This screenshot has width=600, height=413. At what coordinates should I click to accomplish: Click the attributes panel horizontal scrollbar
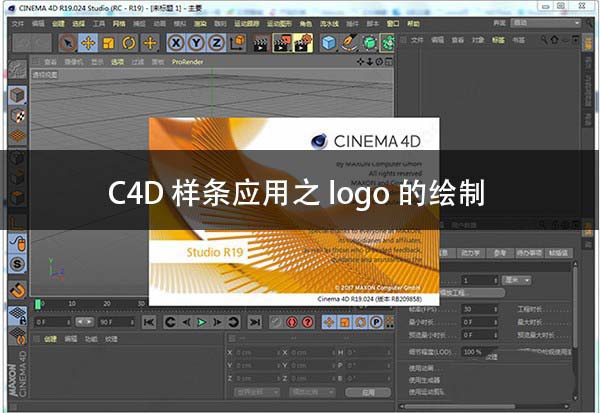coord(460,406)
